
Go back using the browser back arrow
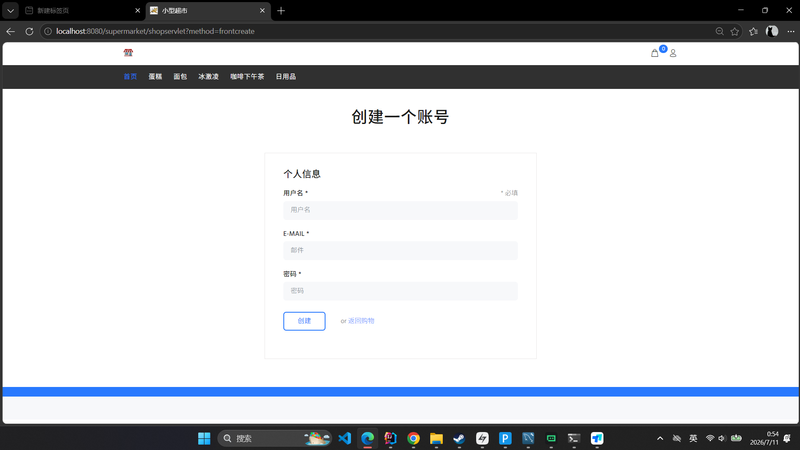click(x=11, y=32)
